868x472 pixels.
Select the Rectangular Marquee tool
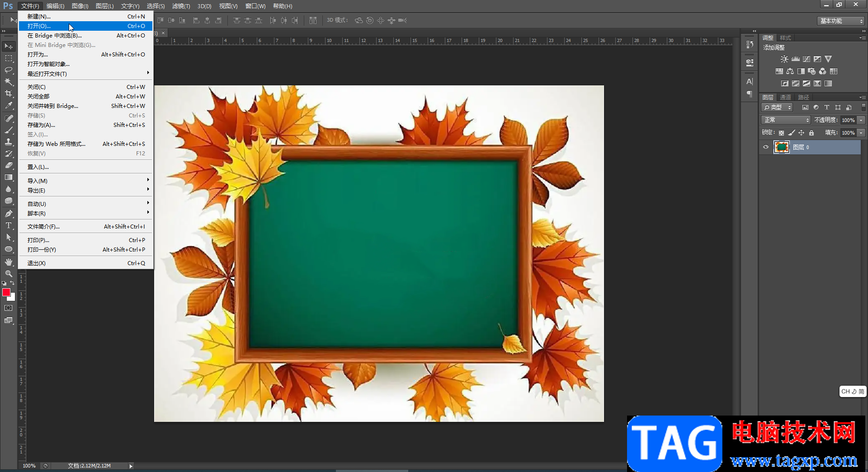(9, 58)
